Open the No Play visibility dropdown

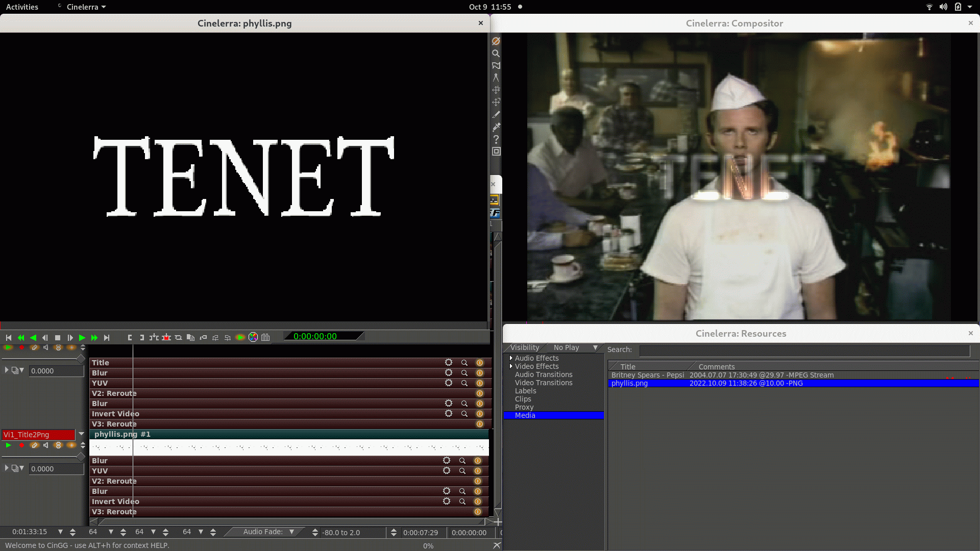595,347
